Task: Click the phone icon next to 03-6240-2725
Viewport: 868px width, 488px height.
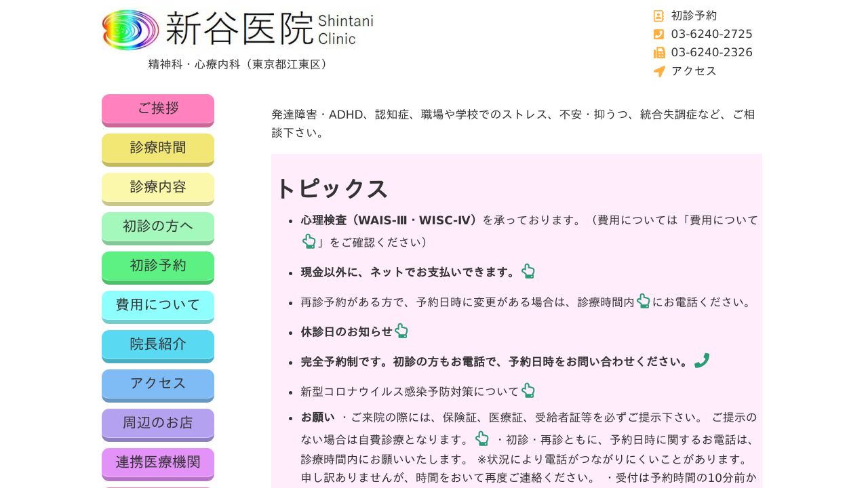Action: 658,34
